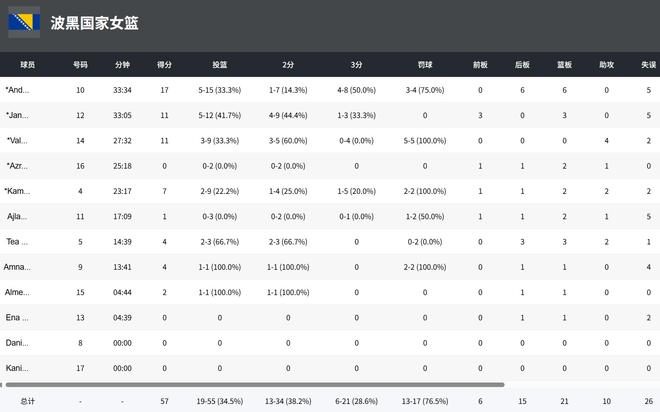Select player *Val... wearing number 14
Viewport: 660px width, 412px height.
point(18,141)
